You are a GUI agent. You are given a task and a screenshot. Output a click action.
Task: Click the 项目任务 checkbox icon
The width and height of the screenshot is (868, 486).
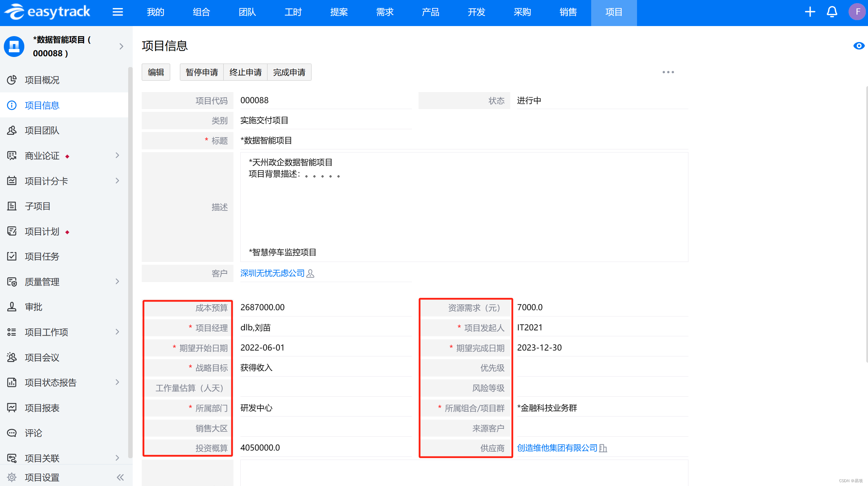coord(12,256)
